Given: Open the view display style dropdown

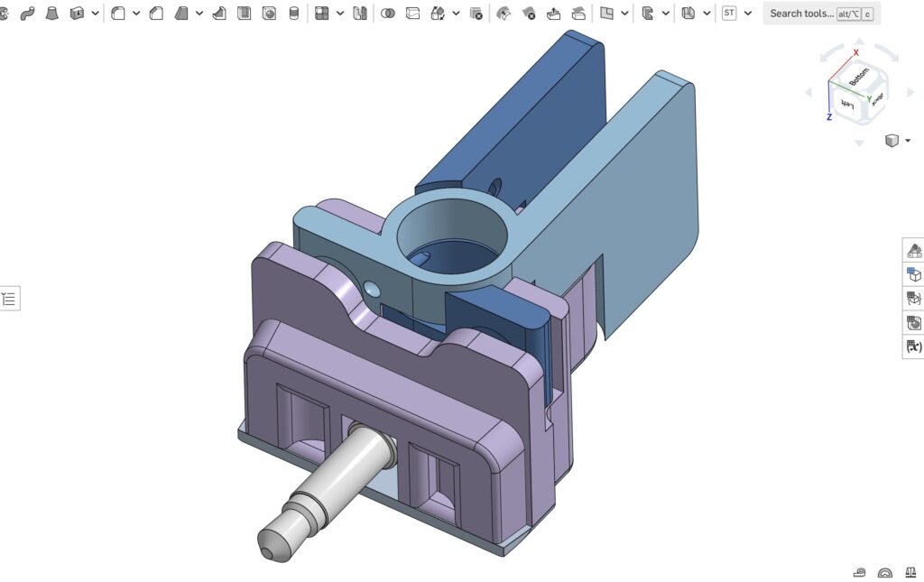Looking at the screenshot, I should click(x=907, y=141).
